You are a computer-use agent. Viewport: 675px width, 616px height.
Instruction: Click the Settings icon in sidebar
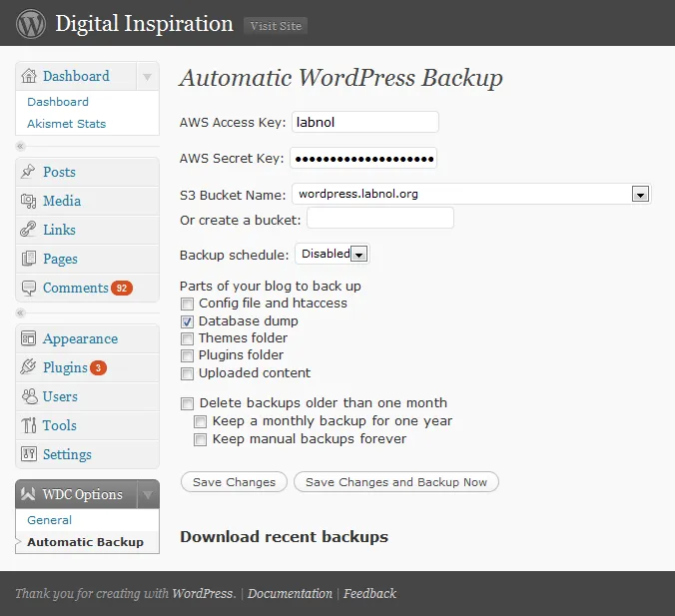29,454
